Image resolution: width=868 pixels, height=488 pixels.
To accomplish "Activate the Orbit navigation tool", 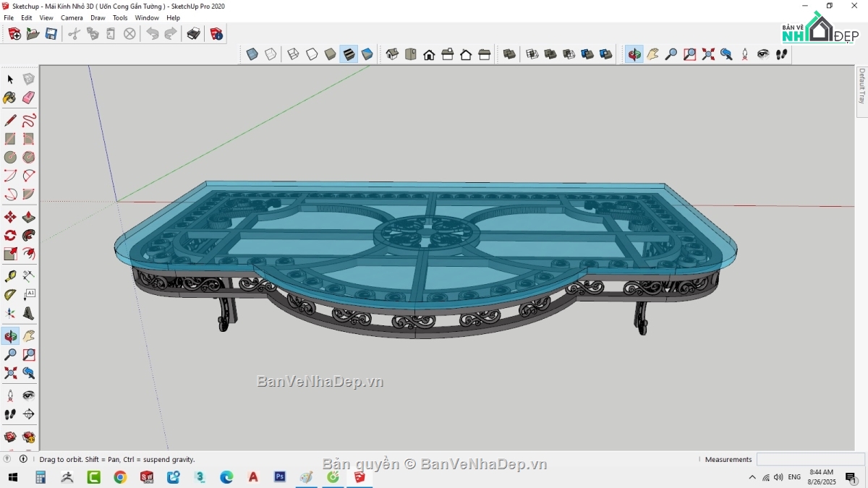I will [10, 335].
